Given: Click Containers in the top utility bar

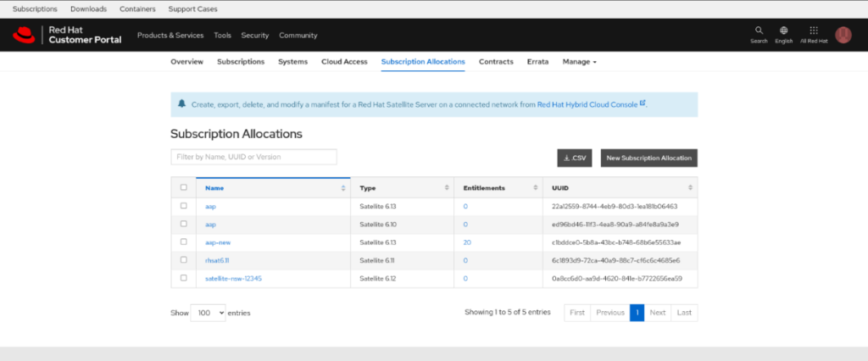Looking at the screenshot, I should click(137, 8).
